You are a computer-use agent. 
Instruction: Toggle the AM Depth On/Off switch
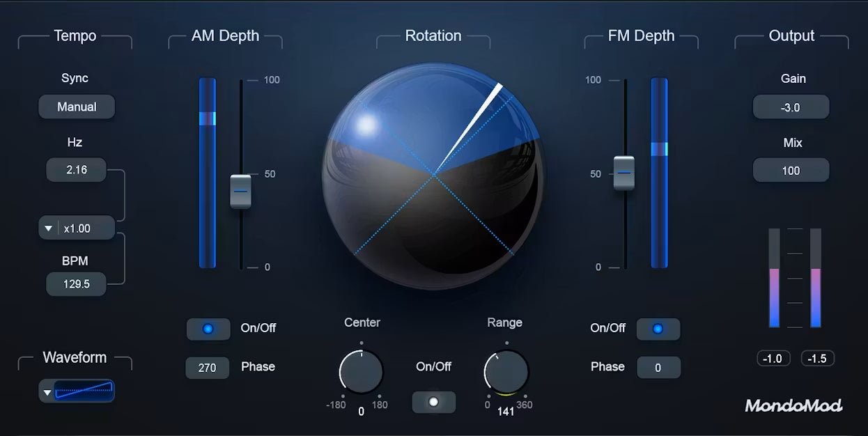click(208, 329)
